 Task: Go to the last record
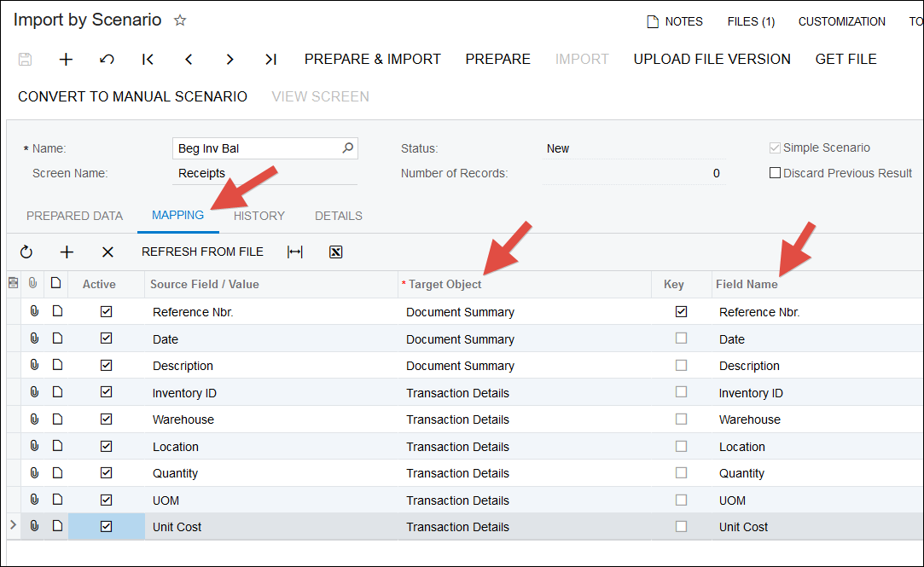click(270, 59)
